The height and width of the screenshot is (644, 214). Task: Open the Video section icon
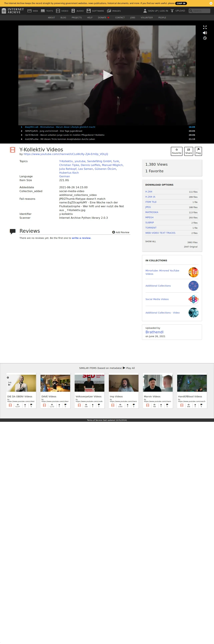pyautogui.click(x=58, y=11)
